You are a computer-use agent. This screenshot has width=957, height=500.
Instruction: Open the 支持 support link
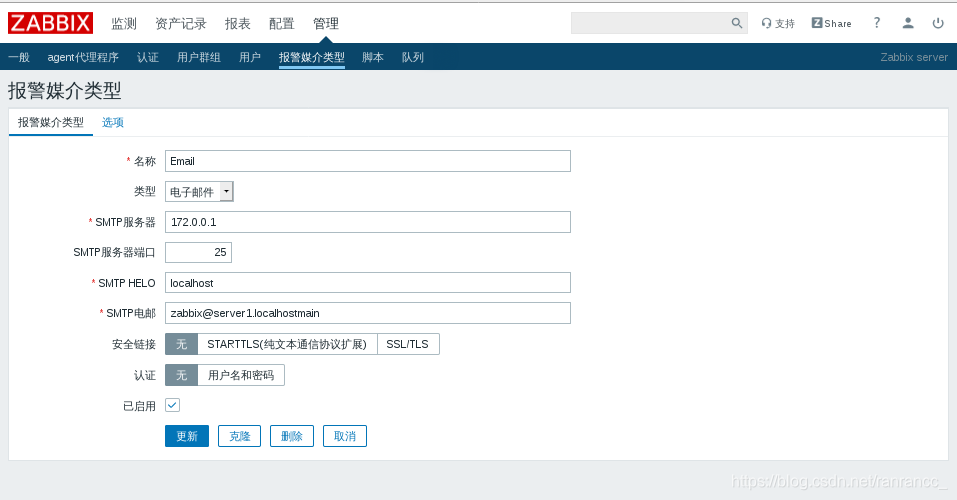[x=778, y=23]
